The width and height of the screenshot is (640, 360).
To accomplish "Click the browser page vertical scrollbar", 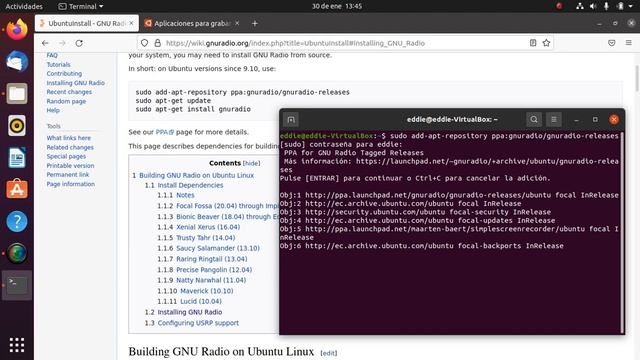I will click(x=637, y=78).
